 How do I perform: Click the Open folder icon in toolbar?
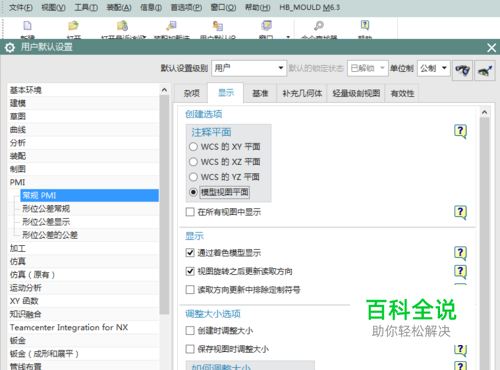73,26
